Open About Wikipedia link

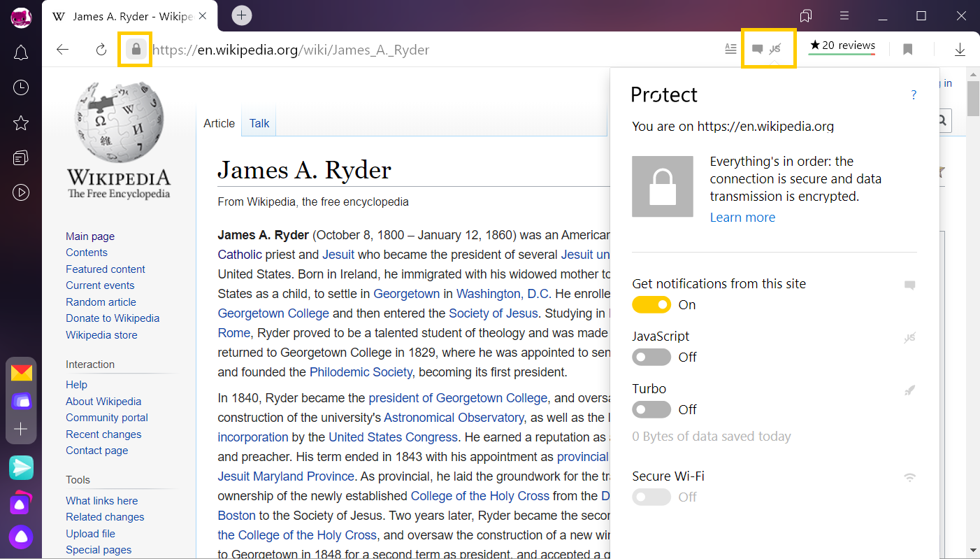click(103, 402)
